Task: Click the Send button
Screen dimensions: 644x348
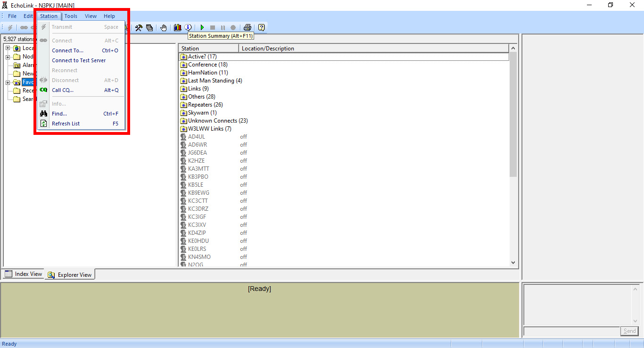Action: click(629, 331)
